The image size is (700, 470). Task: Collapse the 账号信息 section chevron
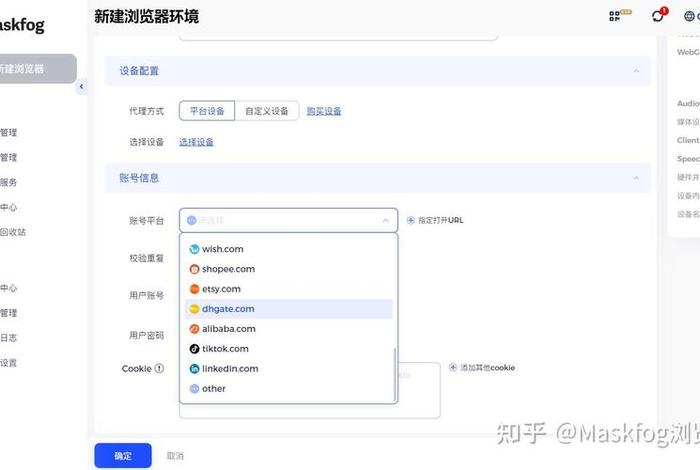point(636,178)
